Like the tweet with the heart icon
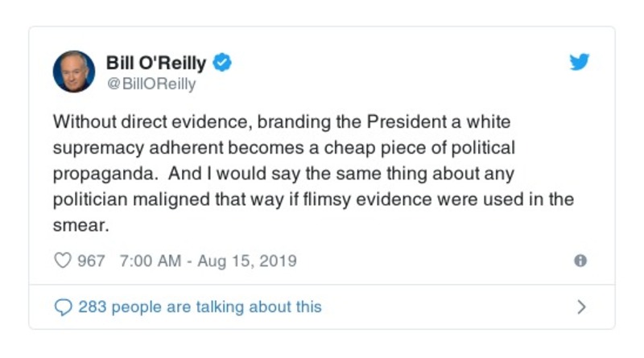 (61, 261)
